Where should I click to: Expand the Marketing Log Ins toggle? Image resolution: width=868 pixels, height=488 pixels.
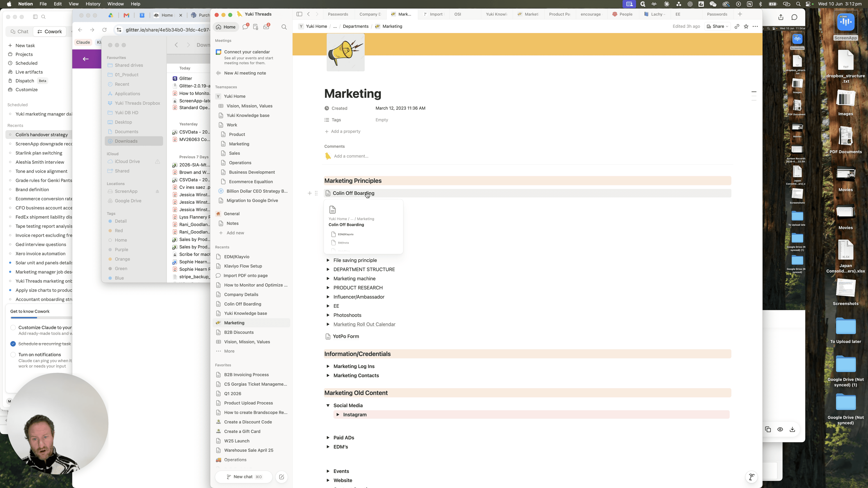tap(328, 366)
